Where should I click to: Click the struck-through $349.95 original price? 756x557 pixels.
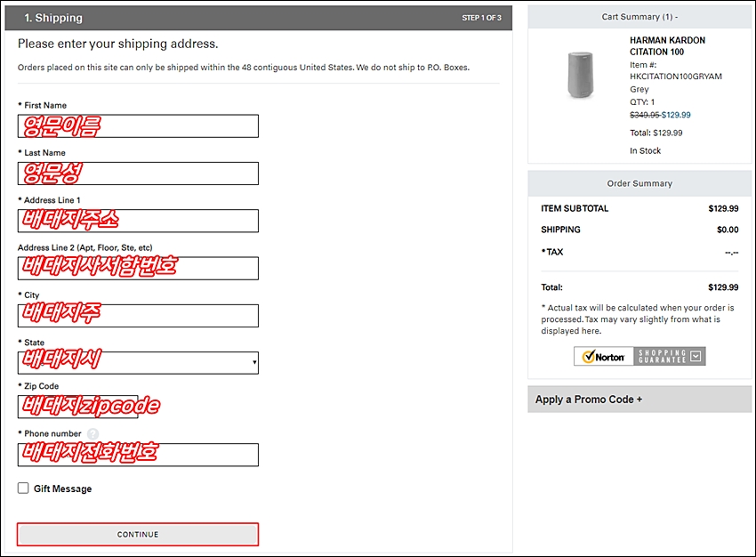tap(645, 115)
